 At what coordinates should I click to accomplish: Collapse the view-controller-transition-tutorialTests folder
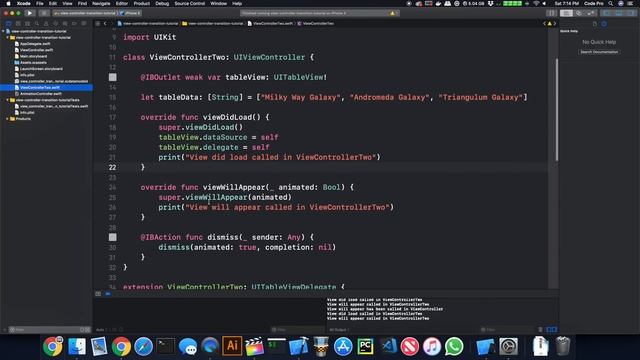(7, 100)
